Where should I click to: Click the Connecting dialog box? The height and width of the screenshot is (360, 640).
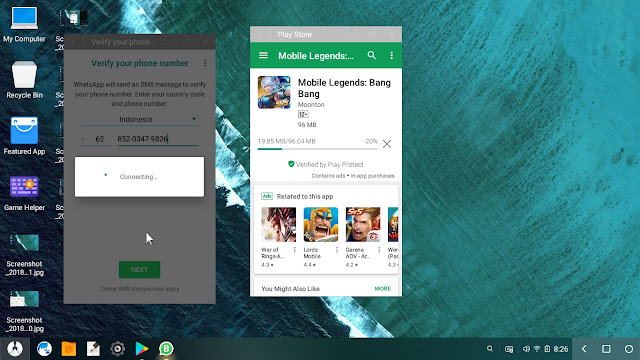(139, 177)
